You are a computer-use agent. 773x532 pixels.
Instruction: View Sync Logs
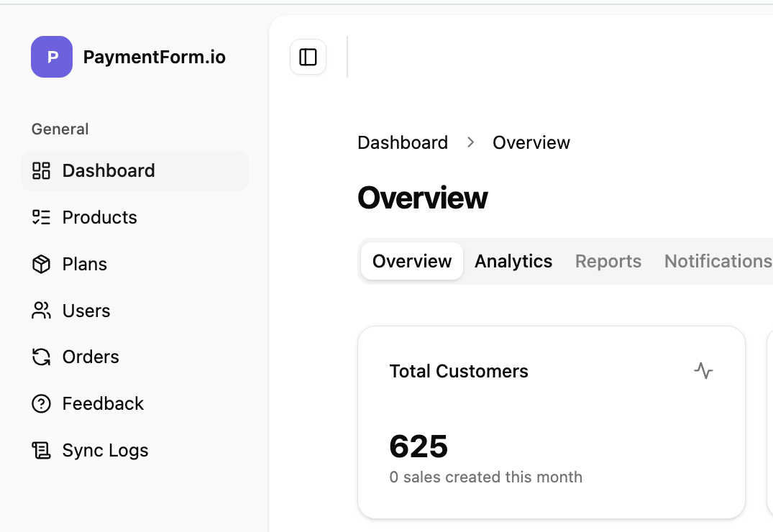134,450
